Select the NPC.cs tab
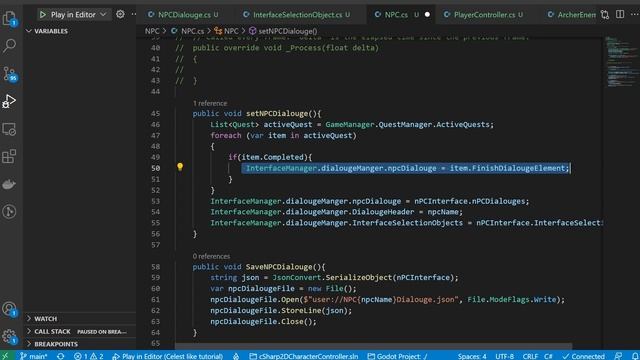 401,15
